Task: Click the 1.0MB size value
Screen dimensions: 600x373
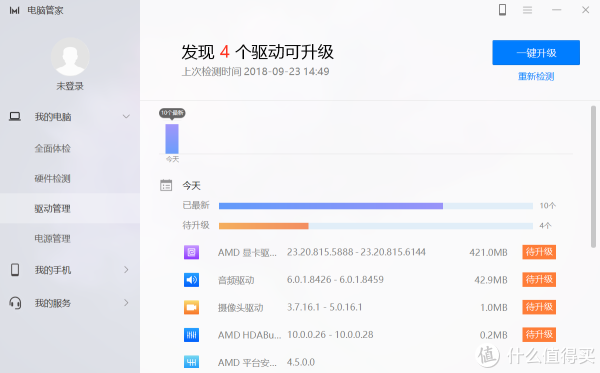Action: [x=494, y=308]
